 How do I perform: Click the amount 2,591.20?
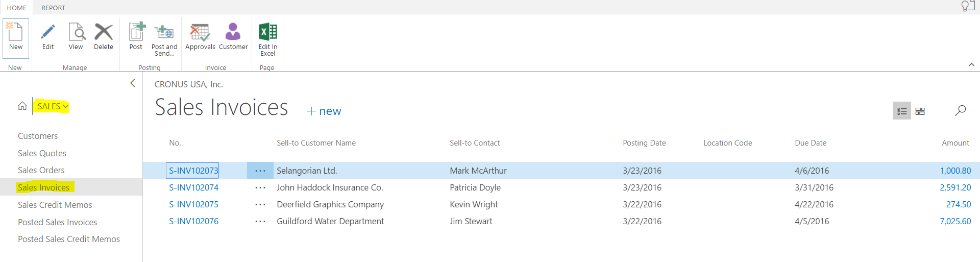[955, 187]
